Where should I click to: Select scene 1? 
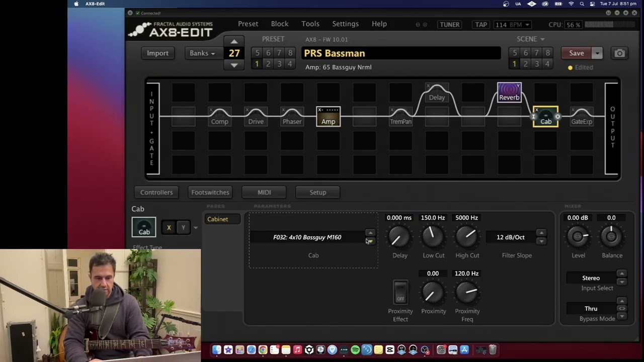pos(514,64)
